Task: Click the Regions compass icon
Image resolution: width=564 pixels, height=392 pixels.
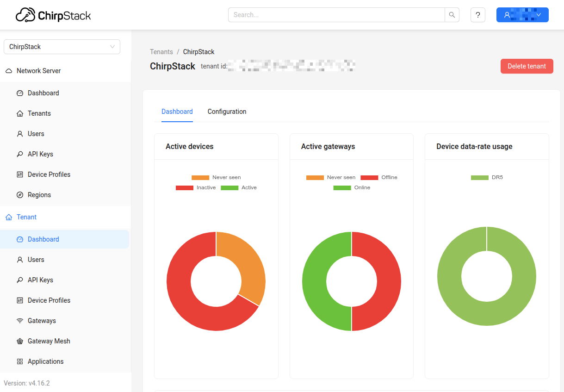Action: point(20,195)
